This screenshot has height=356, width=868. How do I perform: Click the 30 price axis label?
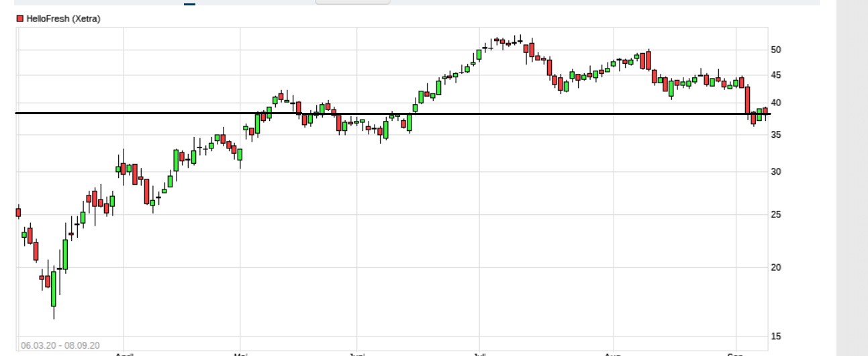click(776, 172)
